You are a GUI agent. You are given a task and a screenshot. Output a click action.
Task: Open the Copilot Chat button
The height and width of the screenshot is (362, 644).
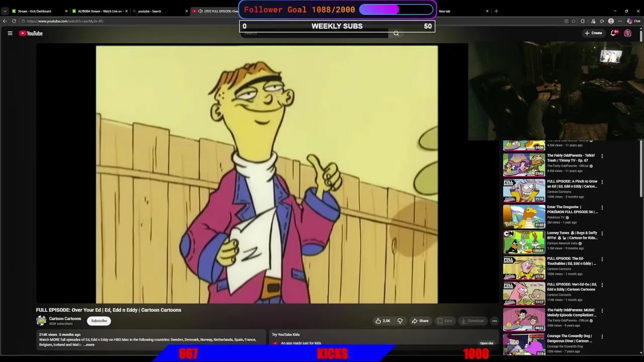point(633,21)
